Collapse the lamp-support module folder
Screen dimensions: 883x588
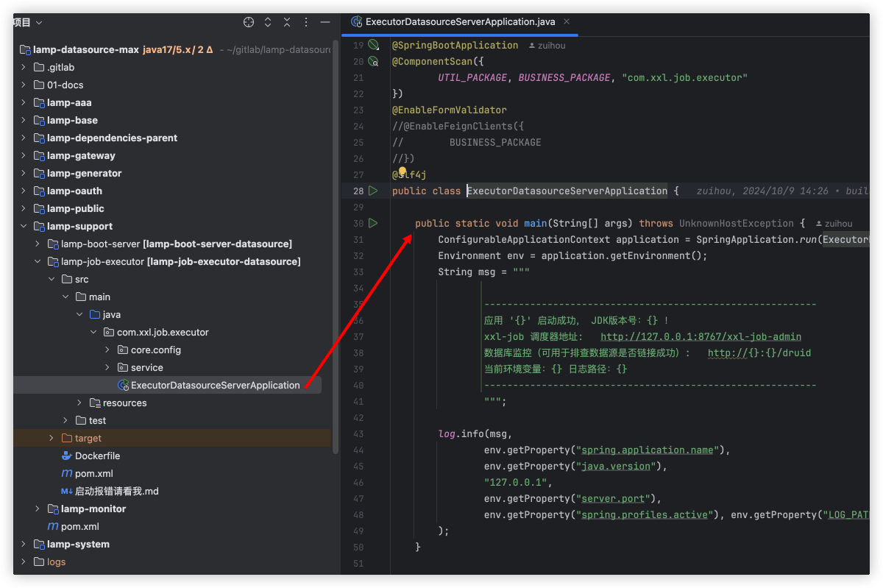(24, 226)
